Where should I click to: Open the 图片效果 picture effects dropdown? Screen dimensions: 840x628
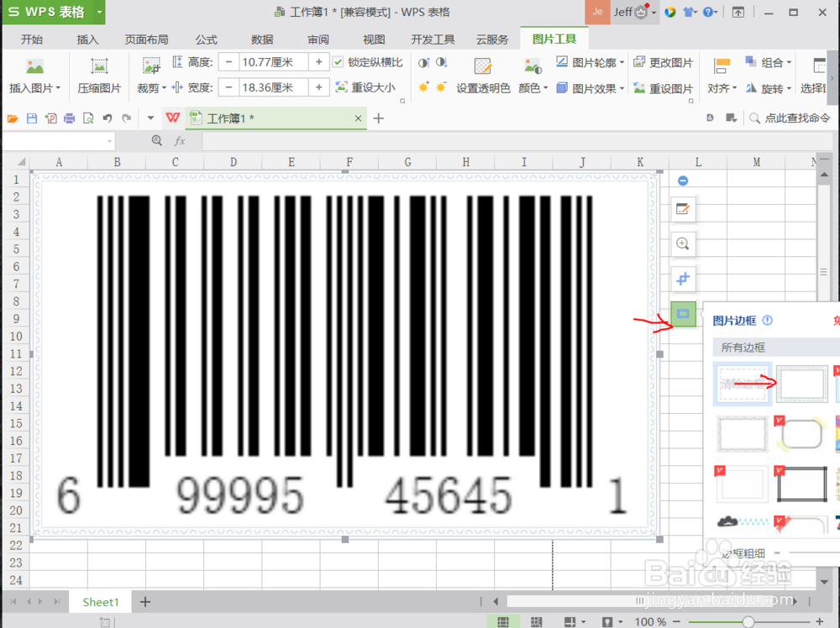click(x=590, y=88)
